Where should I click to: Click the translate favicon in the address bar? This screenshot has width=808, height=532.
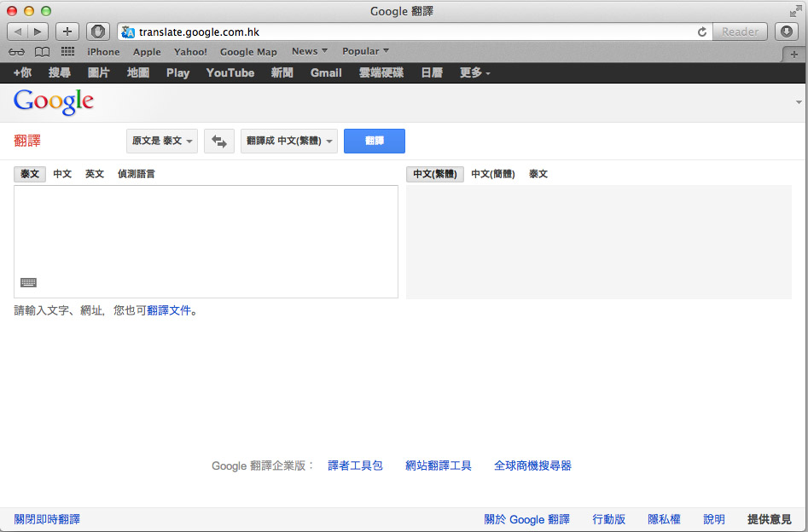pyautogui.click(x=128, y=32)
